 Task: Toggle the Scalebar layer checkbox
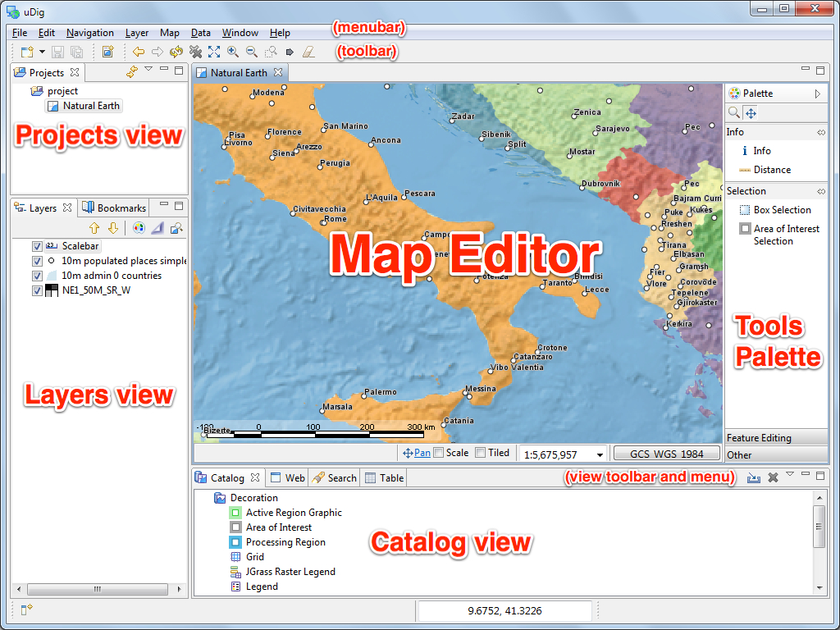click(x=37, y=246)
